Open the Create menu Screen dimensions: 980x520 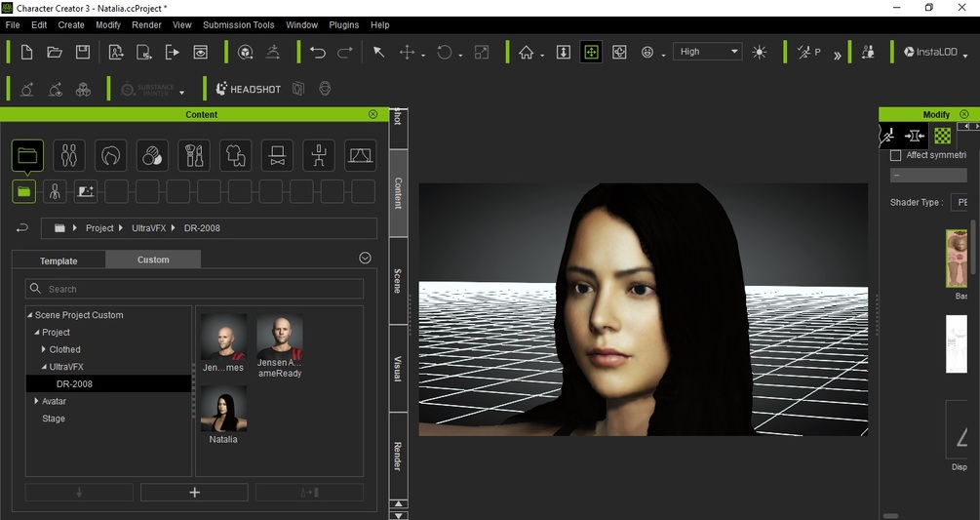71,25
